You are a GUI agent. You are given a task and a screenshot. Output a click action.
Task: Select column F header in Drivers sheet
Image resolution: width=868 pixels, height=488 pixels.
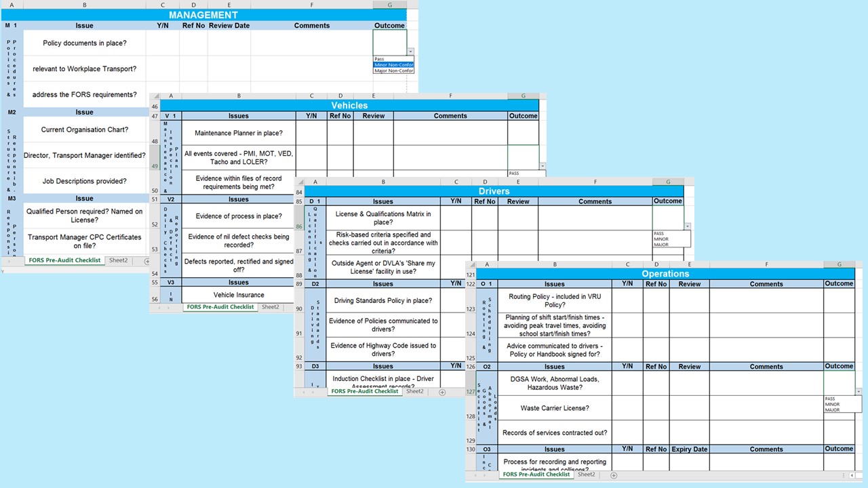tap(595, 182)
